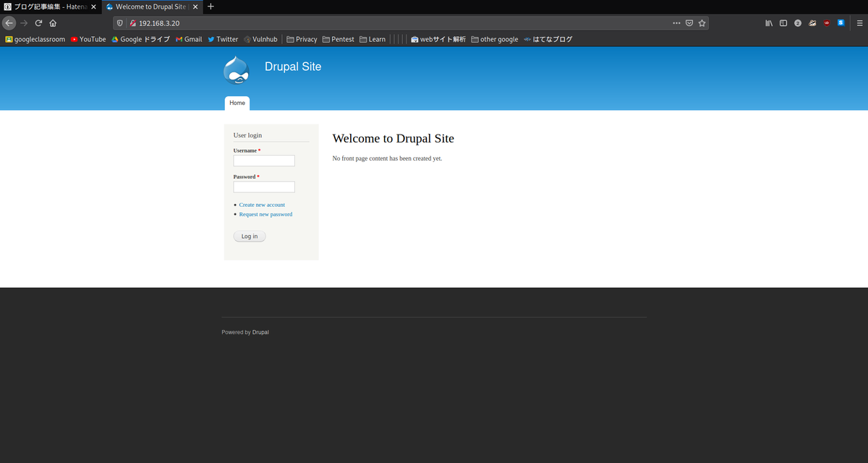Expand the Privacy bookmarks folder

(302, 39)
